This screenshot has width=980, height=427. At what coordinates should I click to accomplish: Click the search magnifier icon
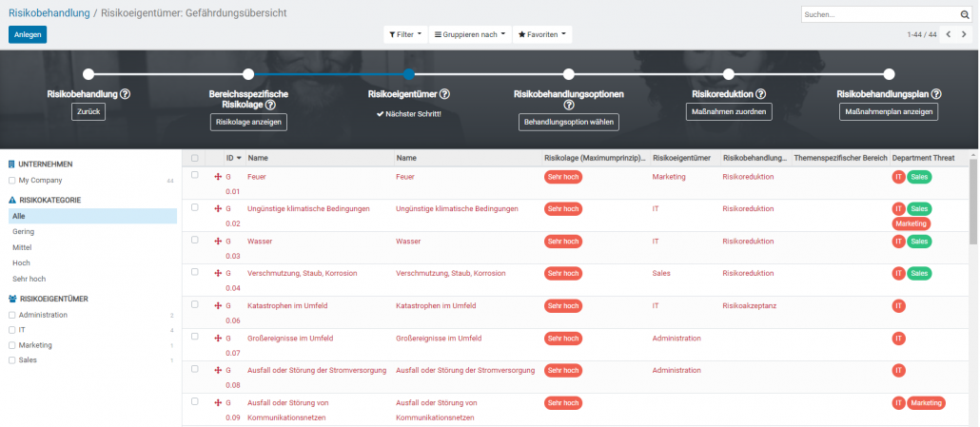964,14
